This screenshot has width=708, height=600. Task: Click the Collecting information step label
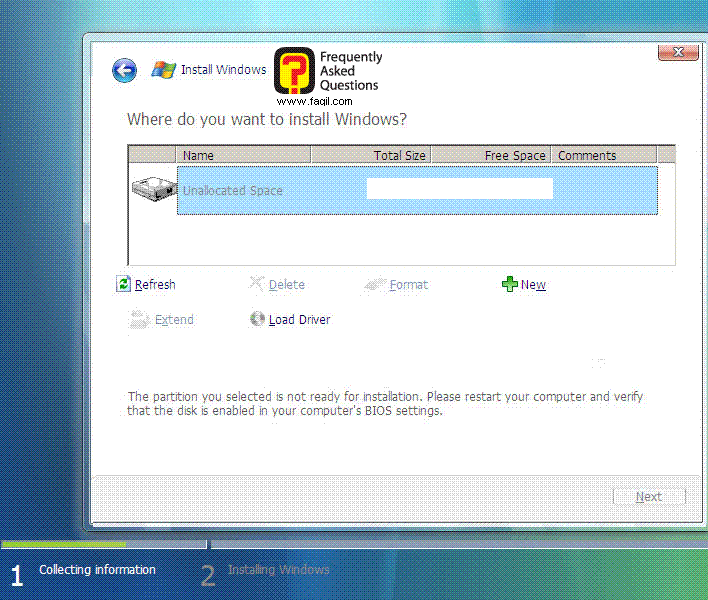(97, 570)
